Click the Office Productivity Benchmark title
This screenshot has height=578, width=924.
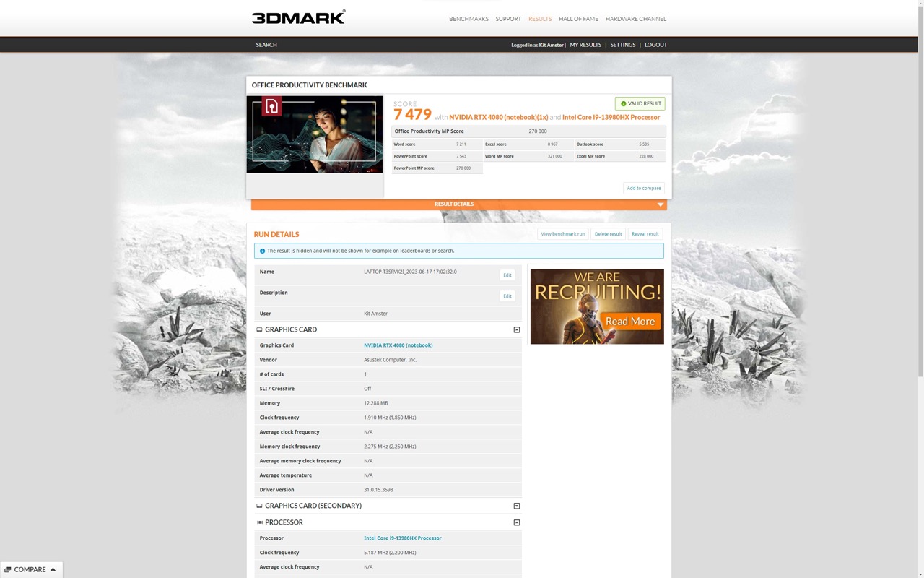309,85
